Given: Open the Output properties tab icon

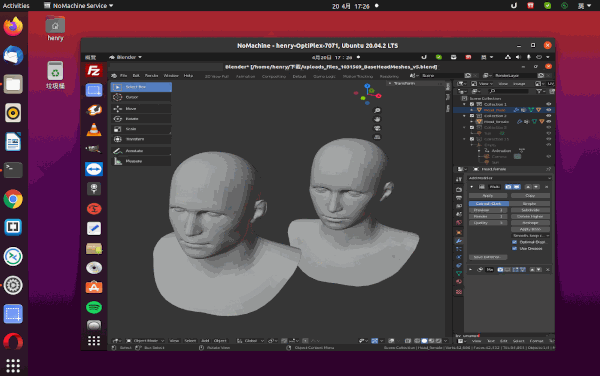Looking at the screenshot, I should pyautogui.click(x=459, y=198).
